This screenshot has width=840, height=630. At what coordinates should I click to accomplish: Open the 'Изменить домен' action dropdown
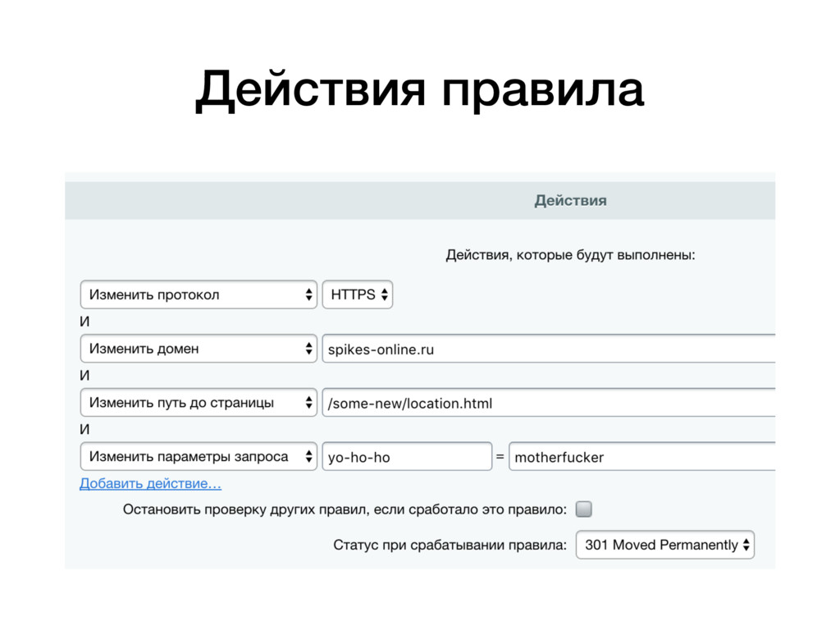(x=199, y=349)
